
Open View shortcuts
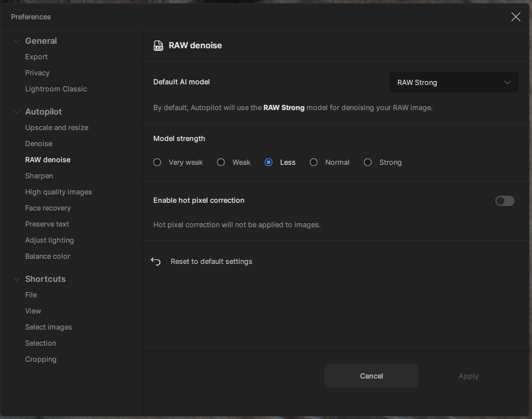point(33,312)
